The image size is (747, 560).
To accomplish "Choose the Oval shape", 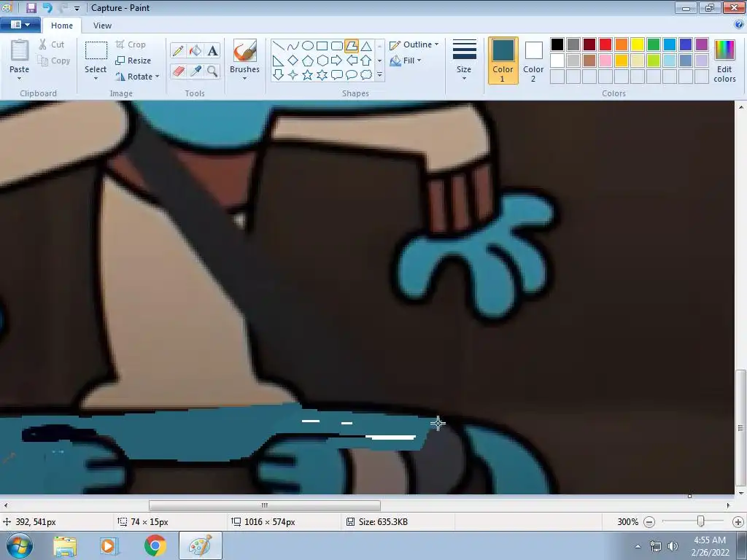I will click(308, 46).
